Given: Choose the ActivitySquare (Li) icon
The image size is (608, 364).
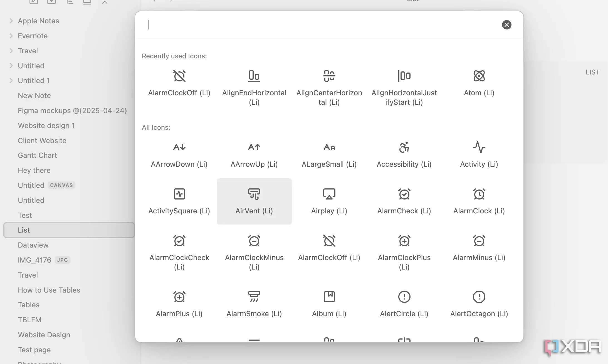Looking at the screenshot, I should click(179, 201).
